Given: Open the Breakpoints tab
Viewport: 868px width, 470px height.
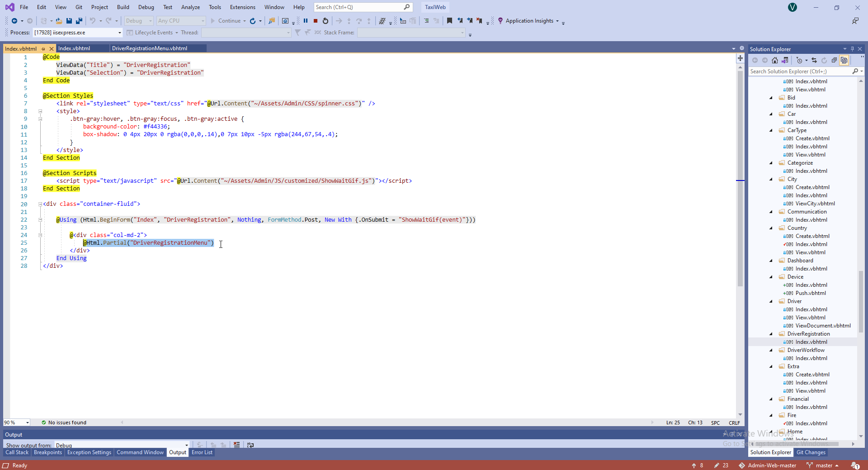Looking at the screenshot, I should pyautogui.click(x=48, y=452).
